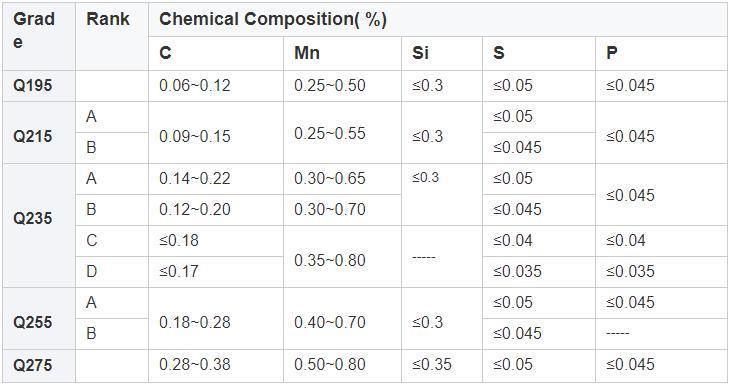Click the ≤0.035 sulfur cell
This screenshot has height=386, width=732.
[539, 272]
